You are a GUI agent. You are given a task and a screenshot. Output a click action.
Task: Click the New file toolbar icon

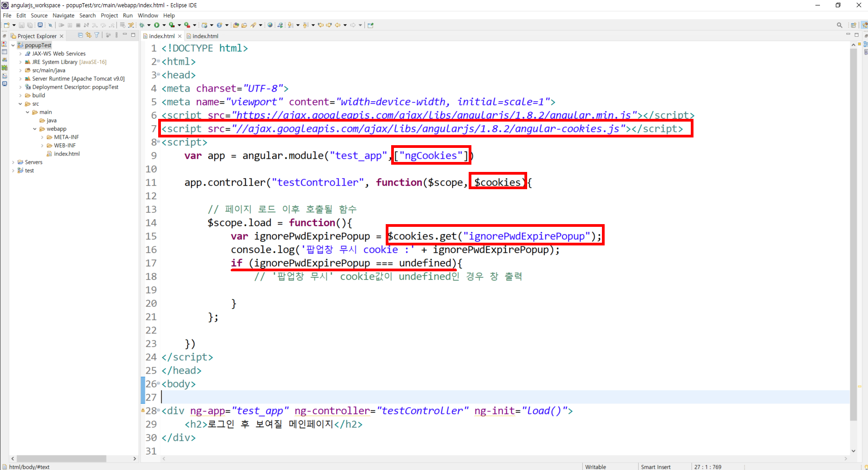click(x=6, y=25)
